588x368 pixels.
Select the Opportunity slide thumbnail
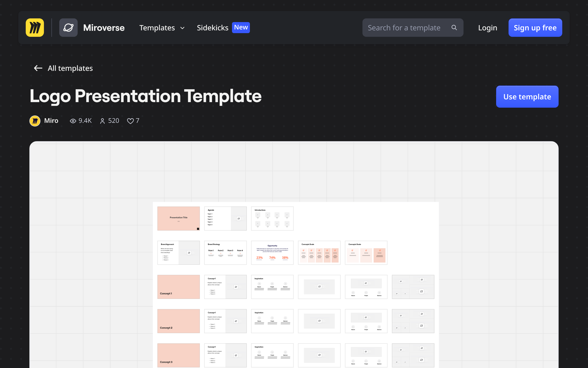(x=272, y=253)
